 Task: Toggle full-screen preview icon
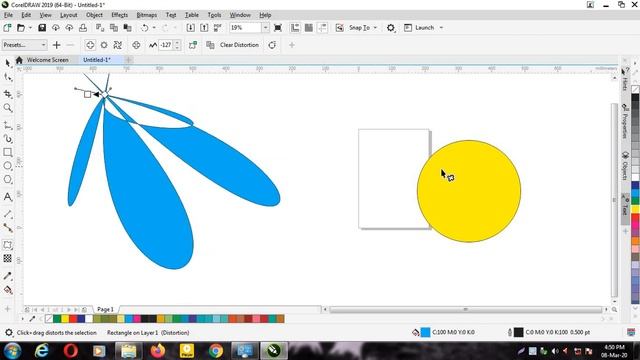click(x=278, y=28)
